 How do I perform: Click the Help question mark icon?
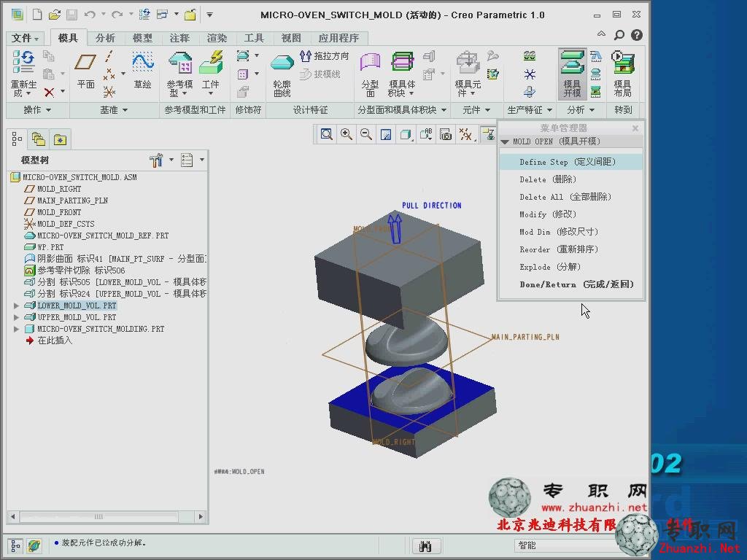click(x=636, y=35)
